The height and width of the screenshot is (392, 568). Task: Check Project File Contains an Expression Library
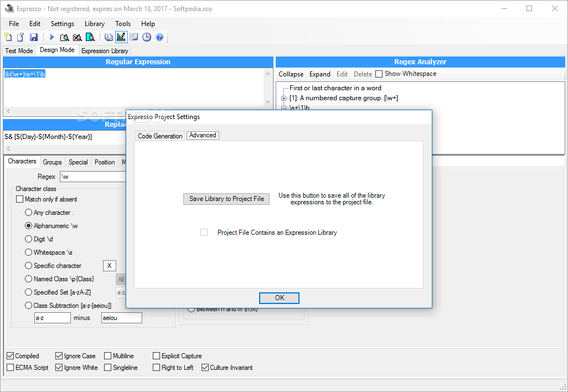pyautogui.click(x=204, y=232)
